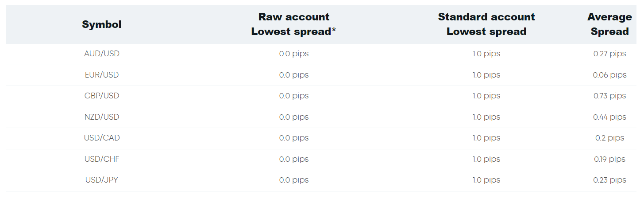Viewport: 644px width, 199px height.
Task: Click the Symbol column header
Action: click(x=102, y=24)
